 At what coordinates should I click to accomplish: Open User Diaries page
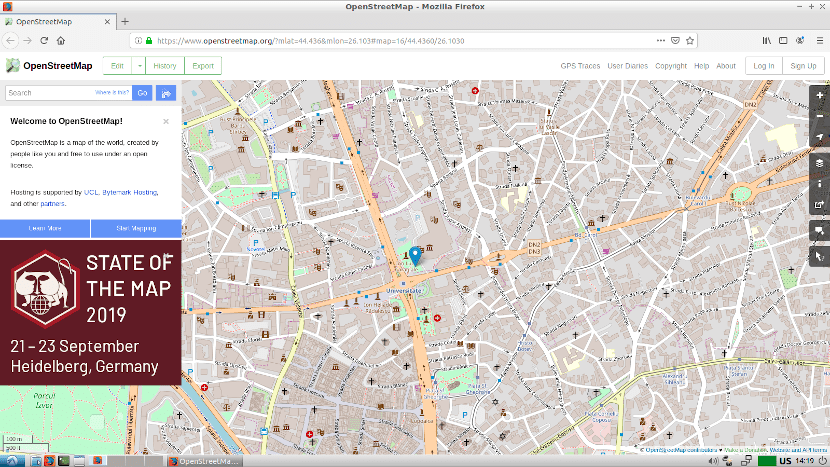click(x=627, y=66)
